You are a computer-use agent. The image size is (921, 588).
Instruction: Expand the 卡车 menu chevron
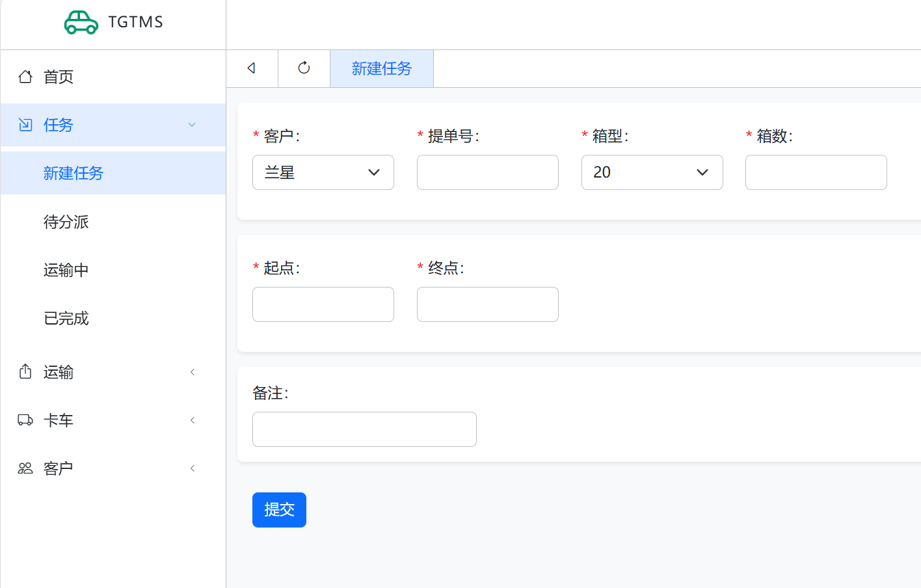point(193,420)
